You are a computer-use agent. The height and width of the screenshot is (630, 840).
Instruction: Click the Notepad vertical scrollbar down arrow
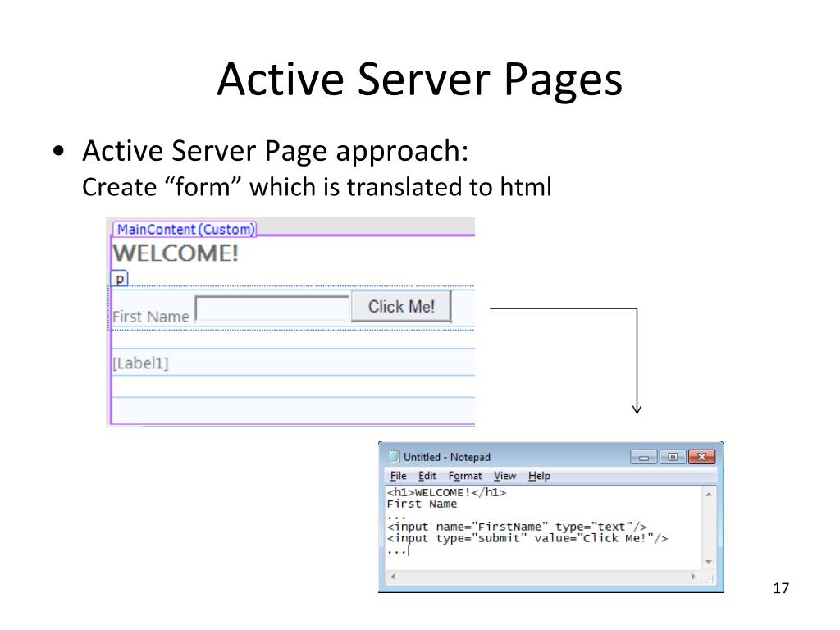tap(709, 562)
